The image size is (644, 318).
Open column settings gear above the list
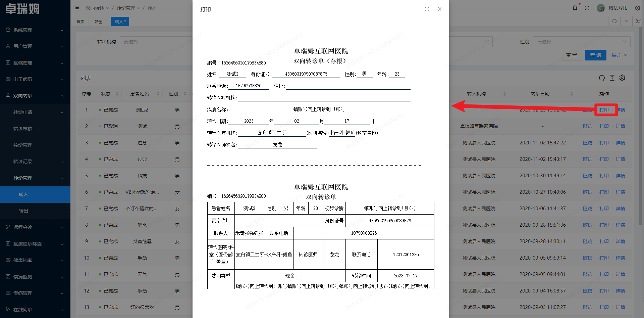(622, 78)
